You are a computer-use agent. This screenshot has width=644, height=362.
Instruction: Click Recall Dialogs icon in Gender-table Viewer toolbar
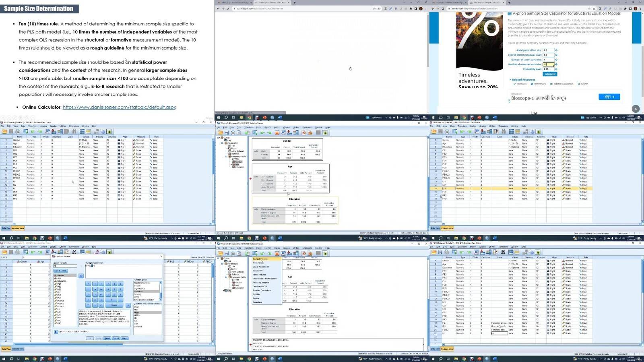pos(255,132)
